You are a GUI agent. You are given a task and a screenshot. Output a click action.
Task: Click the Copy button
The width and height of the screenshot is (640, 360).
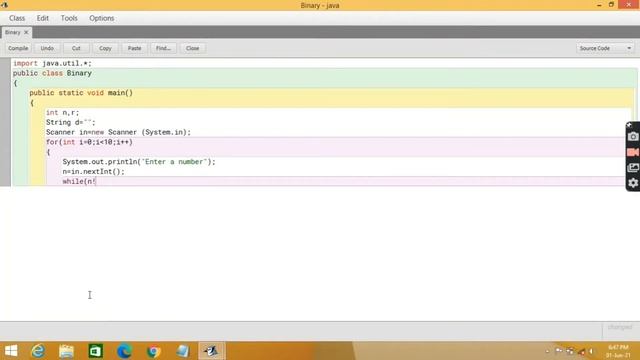(x=105, y=48)
